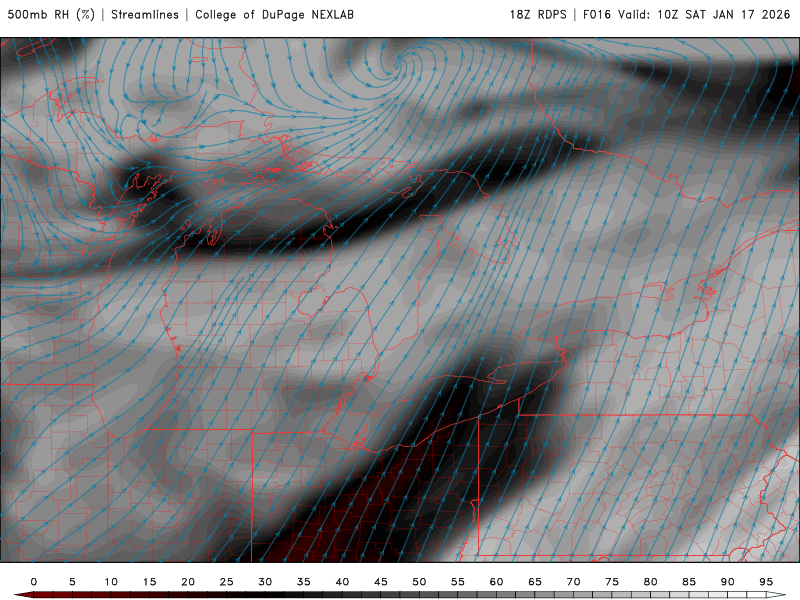Click the streamline vortex center on map

tap(399, 65)
